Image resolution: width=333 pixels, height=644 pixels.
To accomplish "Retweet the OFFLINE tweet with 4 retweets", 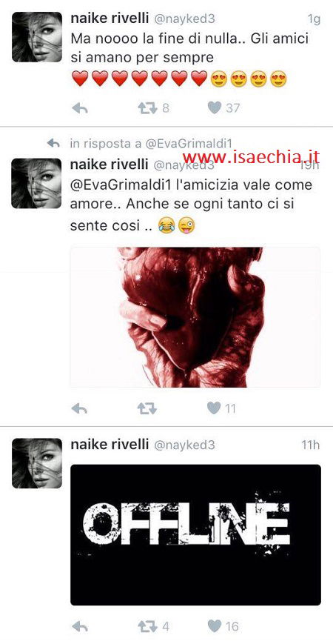I will (x=147, y=626).
